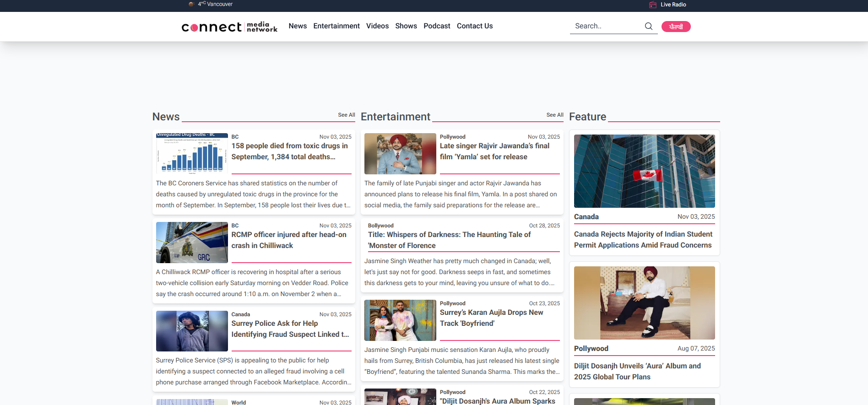Open Rajvir Jawanda film article thumbnail
The image size is (868, 405).
[x=400, y=153]
